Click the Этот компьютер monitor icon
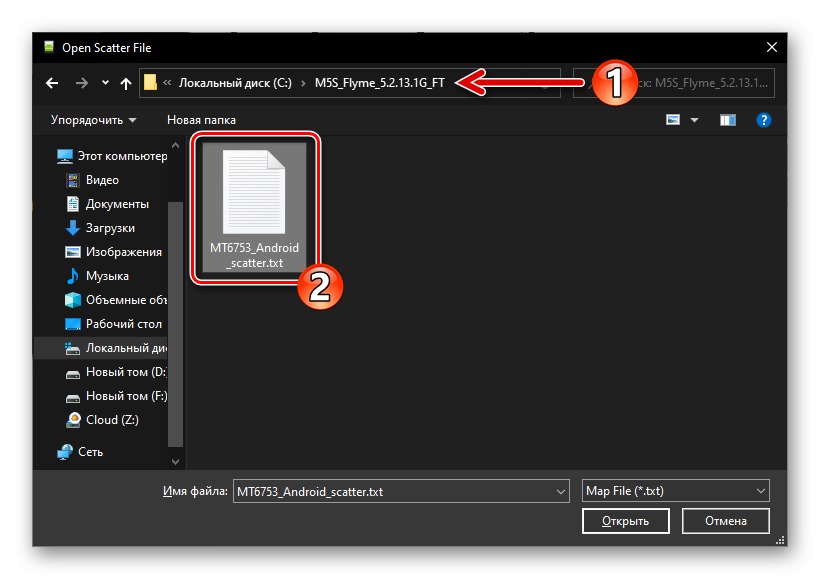The height and width of the screenshot is (579, 820). [64, 156]
